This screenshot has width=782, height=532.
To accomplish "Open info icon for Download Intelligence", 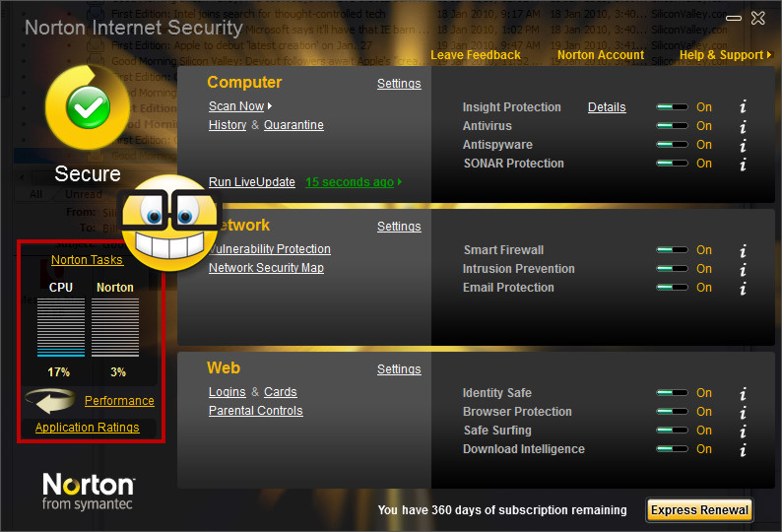I will tap(743, 449).
